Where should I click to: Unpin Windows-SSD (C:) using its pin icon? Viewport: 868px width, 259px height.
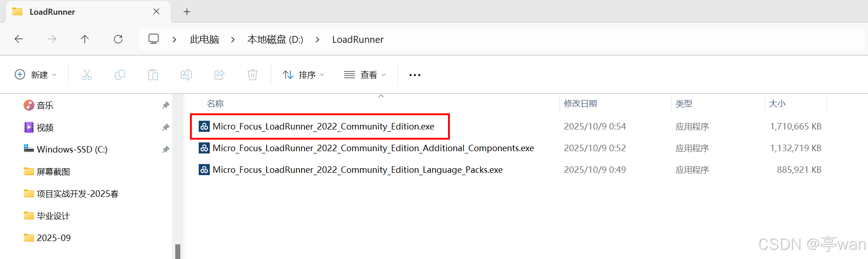tap(166, 150)
